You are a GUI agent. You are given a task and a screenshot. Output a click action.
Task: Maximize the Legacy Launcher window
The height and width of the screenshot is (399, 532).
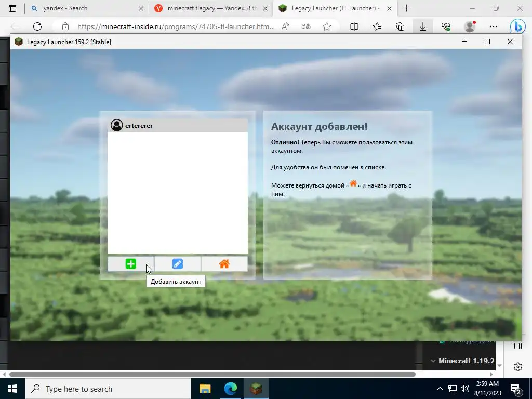click(x=487, y=42)
